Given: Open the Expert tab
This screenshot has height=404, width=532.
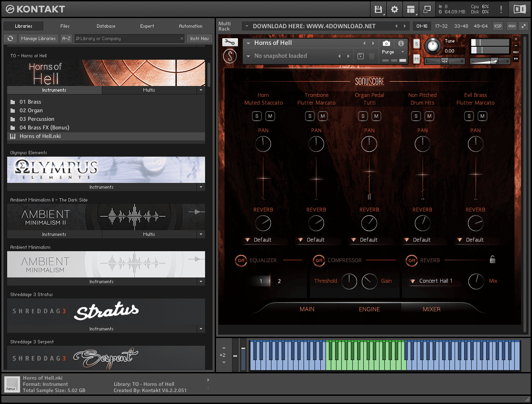Looking at the screenshot, I should (147, 26).
